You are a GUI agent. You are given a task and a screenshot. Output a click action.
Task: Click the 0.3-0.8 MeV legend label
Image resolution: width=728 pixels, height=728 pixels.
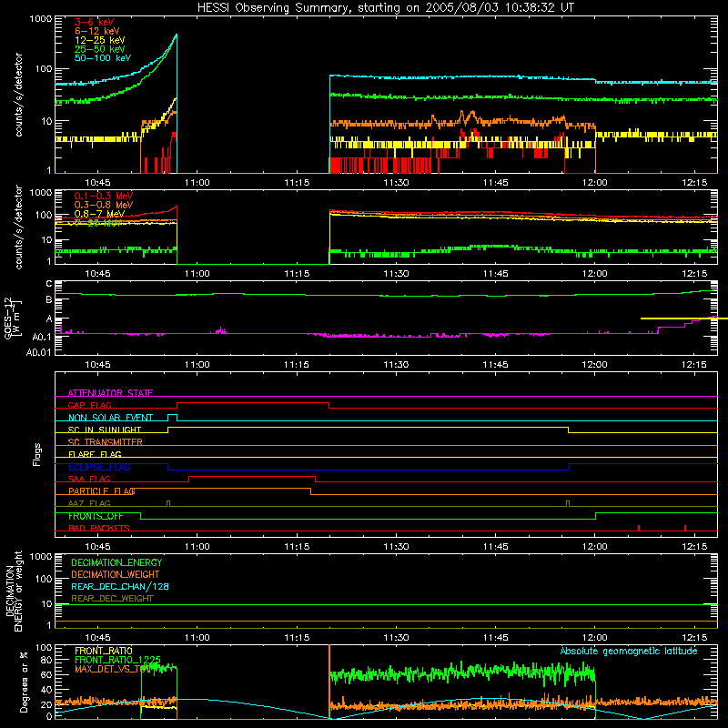(x=104, y=205)
